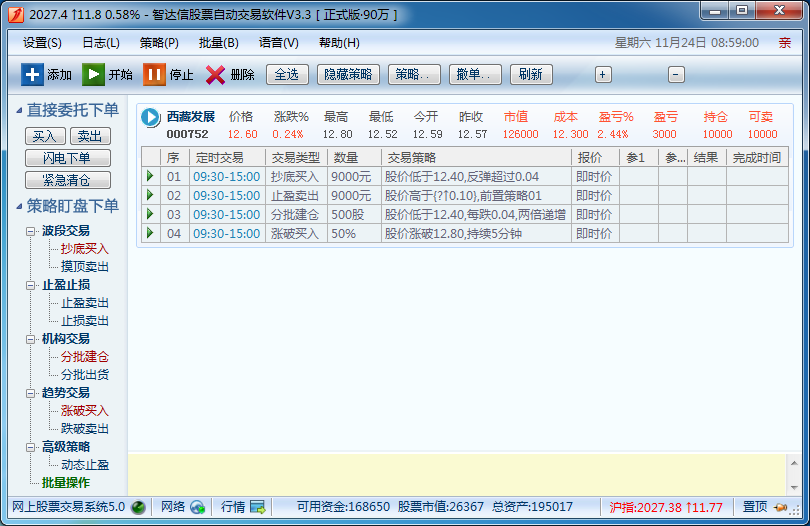Click the 全选 button

[287, 74]
